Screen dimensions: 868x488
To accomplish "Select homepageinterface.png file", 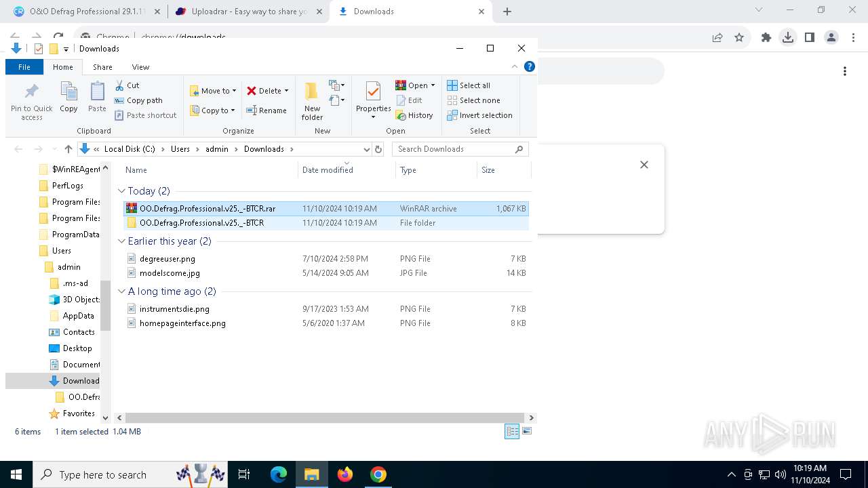I will tap(326, 323).
